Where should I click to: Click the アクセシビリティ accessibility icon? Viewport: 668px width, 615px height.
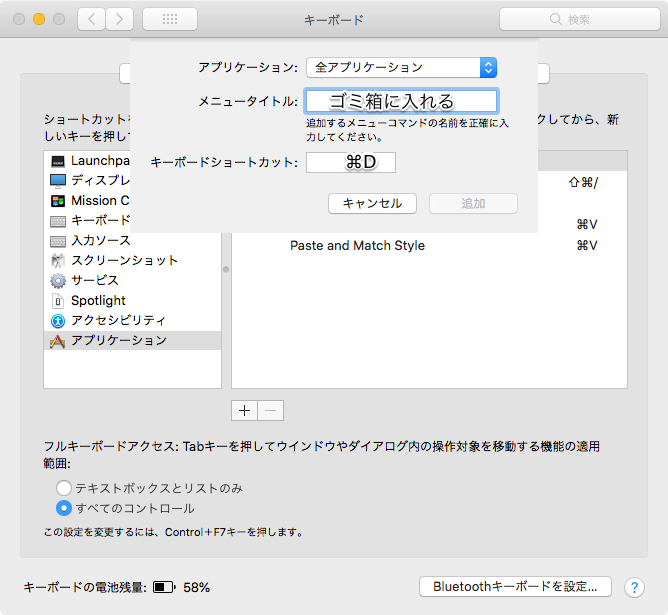coord(58,321)
